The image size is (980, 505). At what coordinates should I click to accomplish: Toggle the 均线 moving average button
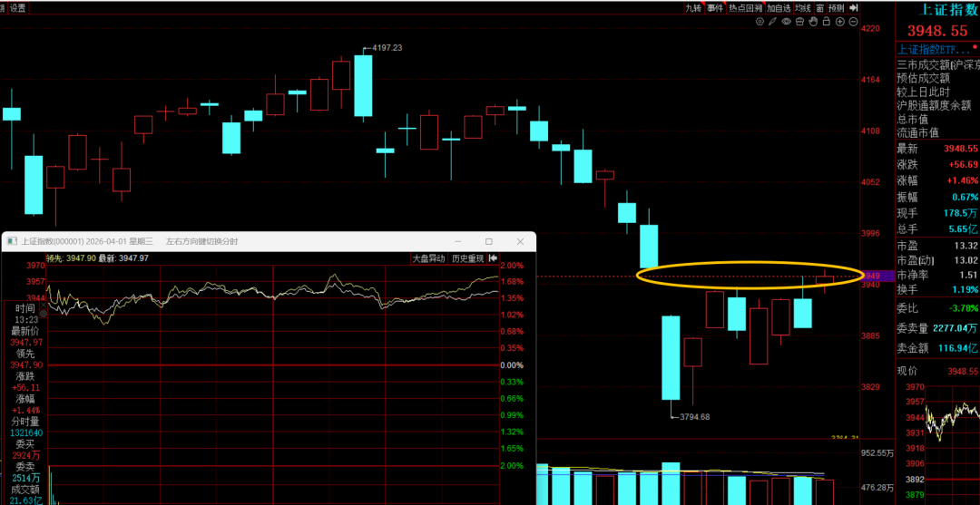(x=804, y=8)
